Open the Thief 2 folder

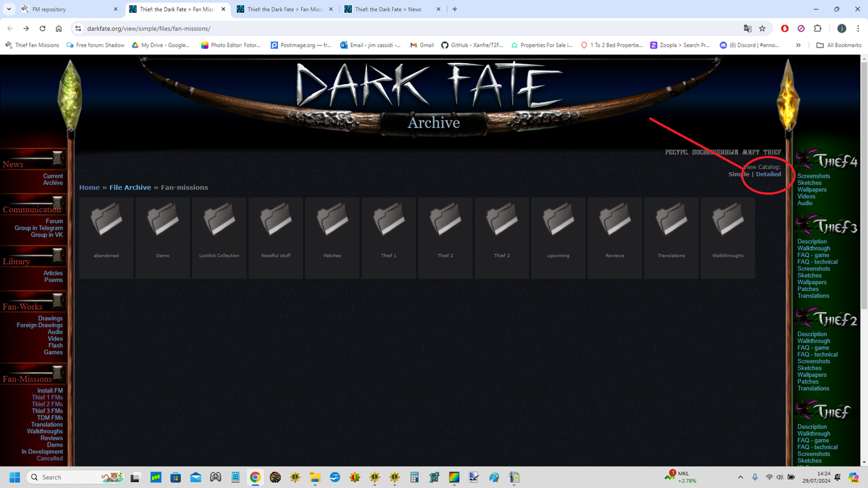(x=446, y=238)
